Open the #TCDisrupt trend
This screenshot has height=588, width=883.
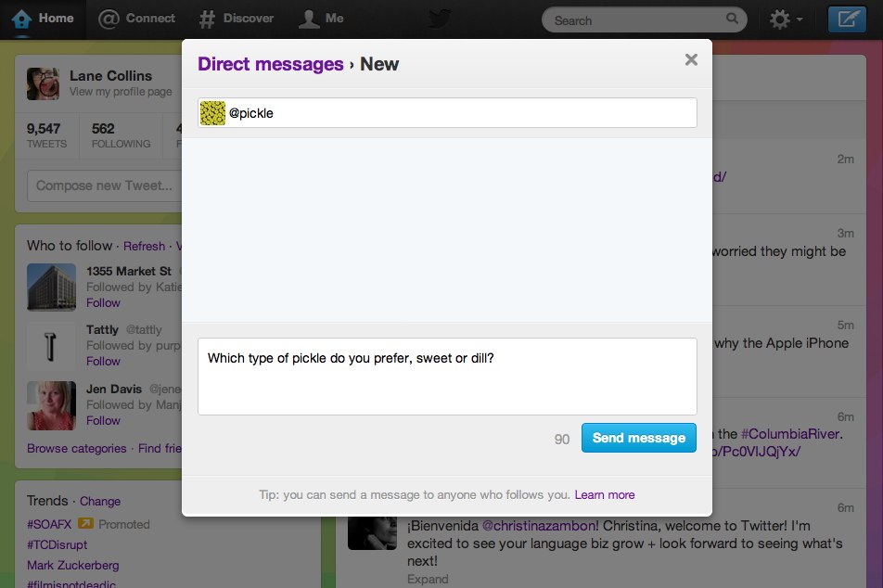[57, 544]
